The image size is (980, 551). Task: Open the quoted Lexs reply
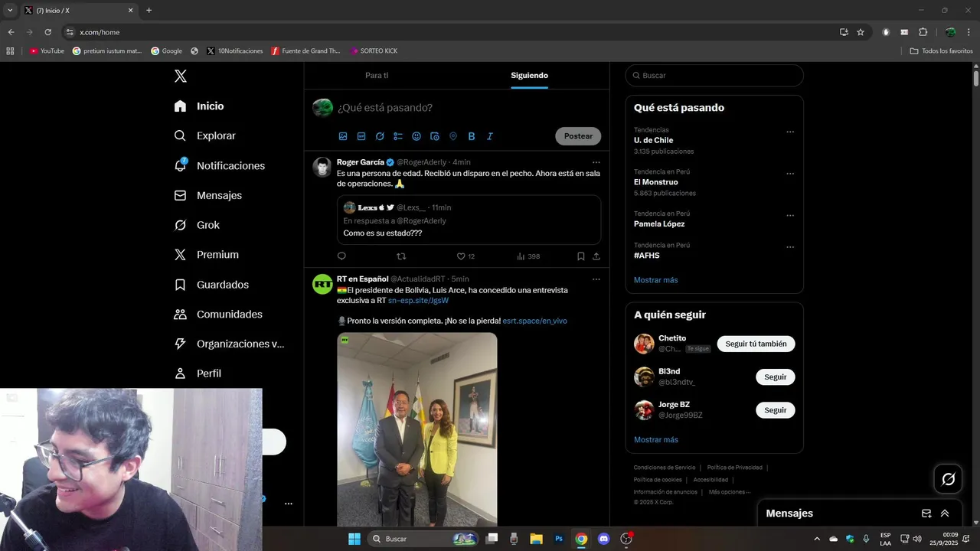click(x=469, y=220)
